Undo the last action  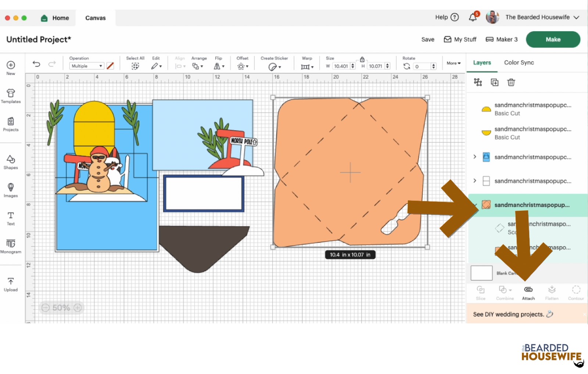click(36, 64)
